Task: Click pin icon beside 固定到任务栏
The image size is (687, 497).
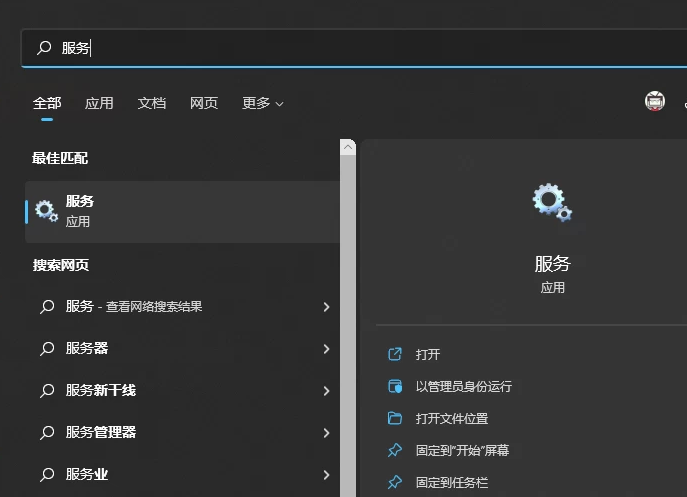Action: (395, 482)
